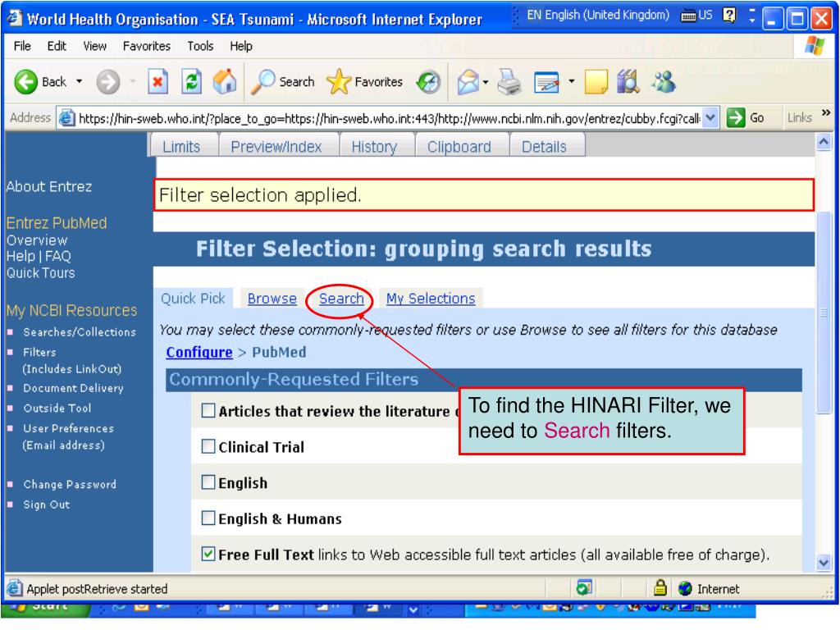Viewport: 840px width, 630px height.
Task: Click the Back arrow icon
Action: [x=25, y=82]
